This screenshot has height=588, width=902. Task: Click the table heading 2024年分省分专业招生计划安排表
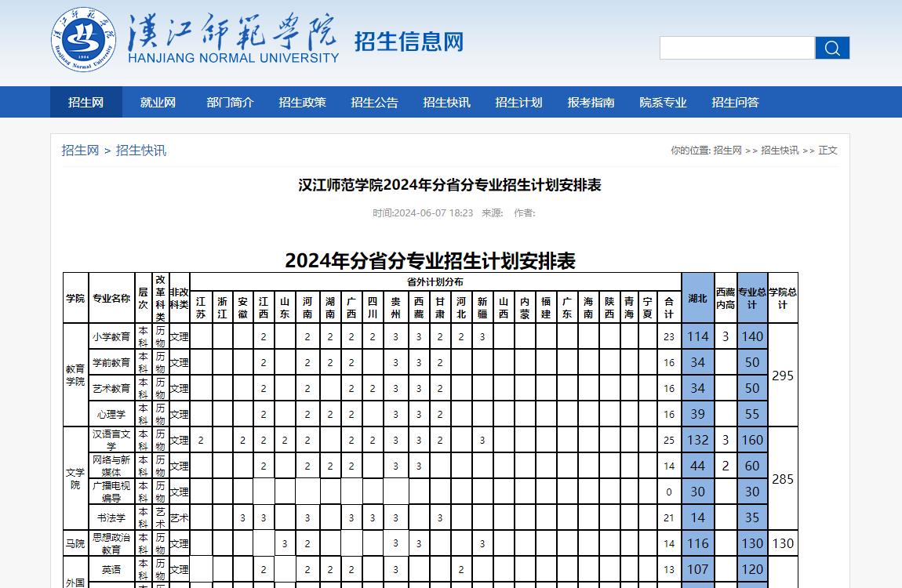coord(431,260)
